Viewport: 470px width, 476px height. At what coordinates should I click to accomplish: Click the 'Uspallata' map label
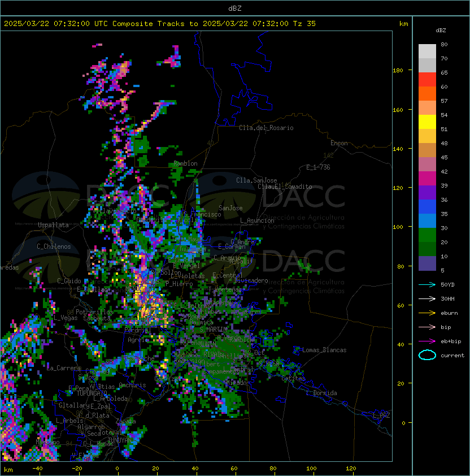tap(54, 225)
